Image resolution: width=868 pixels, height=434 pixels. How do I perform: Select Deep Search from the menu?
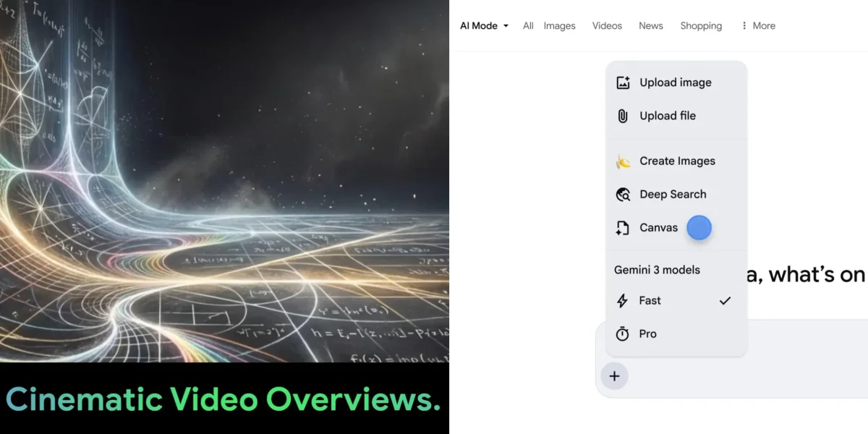[673, 194]
